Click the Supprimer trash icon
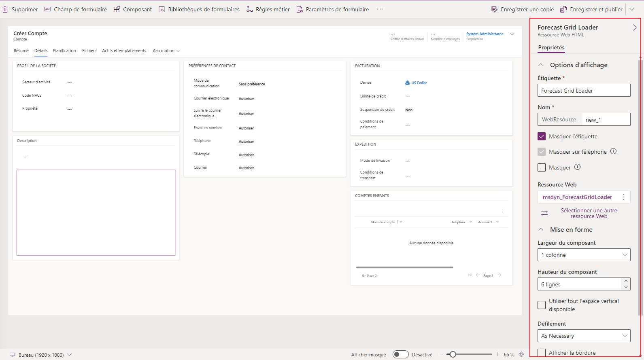 pos(5,9)
